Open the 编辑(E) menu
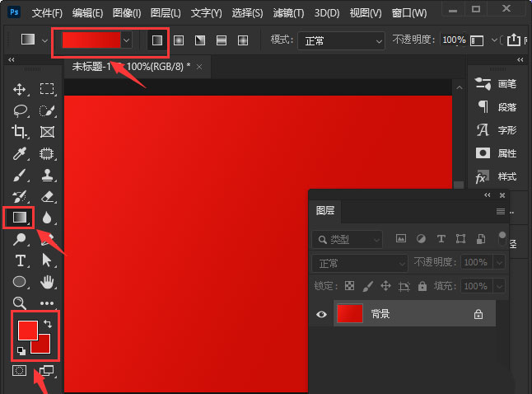Screen dimensions: 532x394 coord(87,13)
